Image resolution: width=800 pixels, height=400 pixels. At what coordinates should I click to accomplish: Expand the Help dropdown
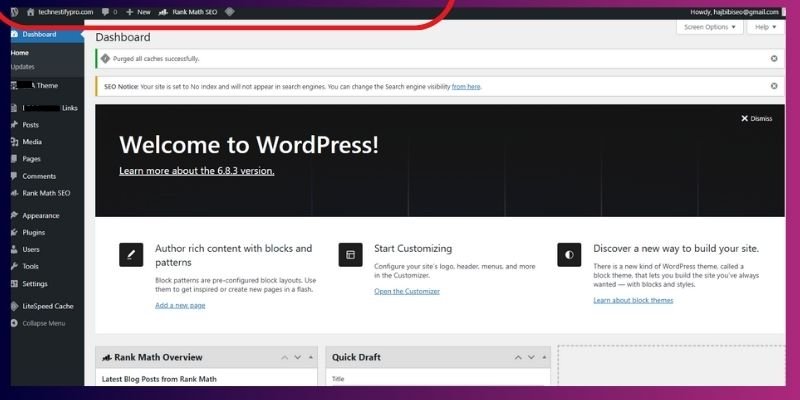pos(765,27)
